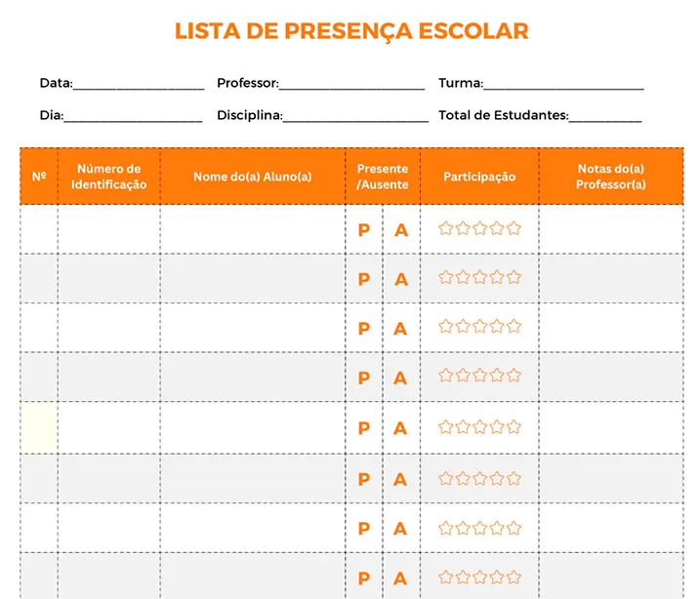Screen dimensions: 700x599
Task: Select the fifth star in the fifth row
Action: pos(514,427)
